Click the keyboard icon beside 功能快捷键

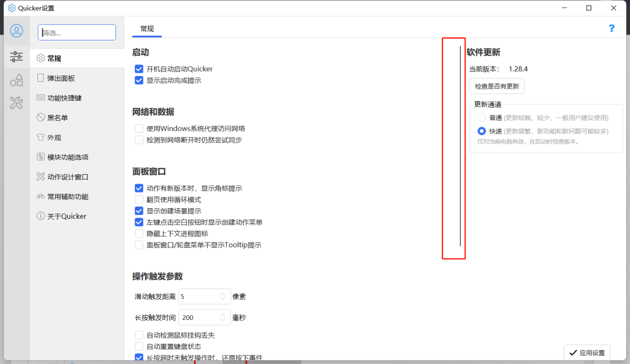40,98
